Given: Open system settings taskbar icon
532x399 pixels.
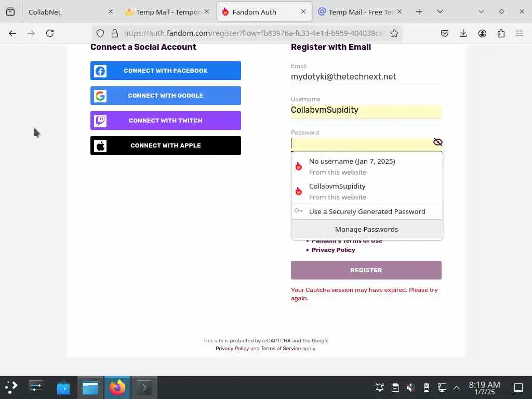Looking at the screenshot, I should click(x=36, y=388).
